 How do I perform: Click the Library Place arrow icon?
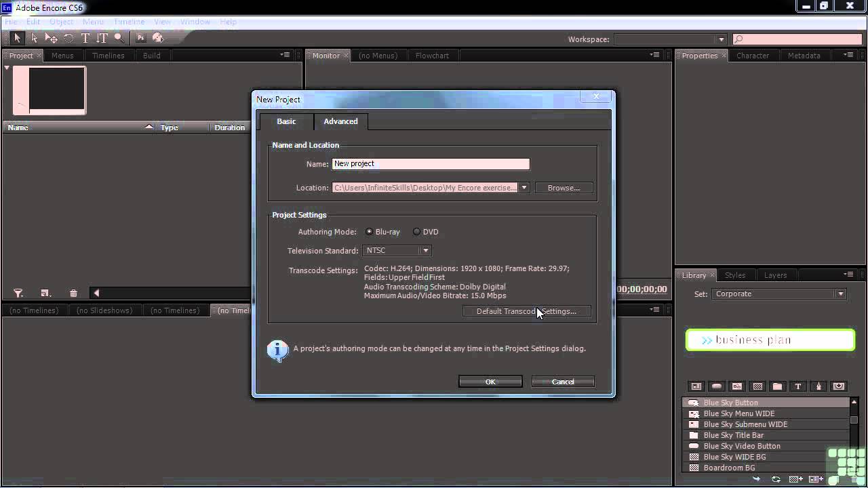pyautogui.click(x=756, y=479)
